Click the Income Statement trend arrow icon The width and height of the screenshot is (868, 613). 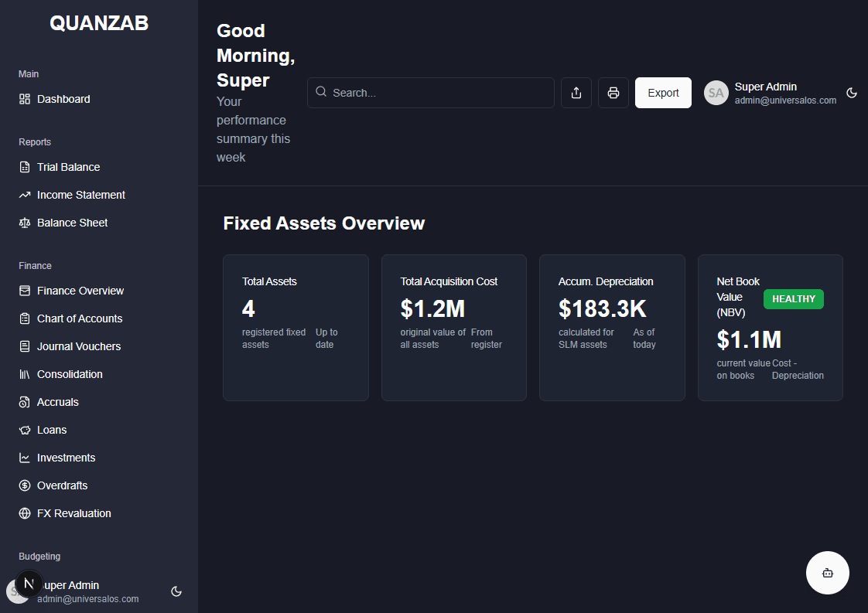(24, 195)
